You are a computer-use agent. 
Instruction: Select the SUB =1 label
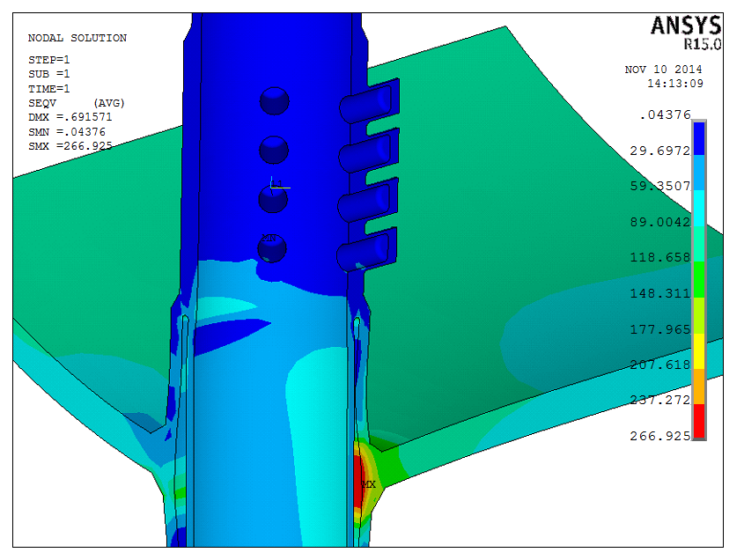pyautogui.click(x=49, y=74)
